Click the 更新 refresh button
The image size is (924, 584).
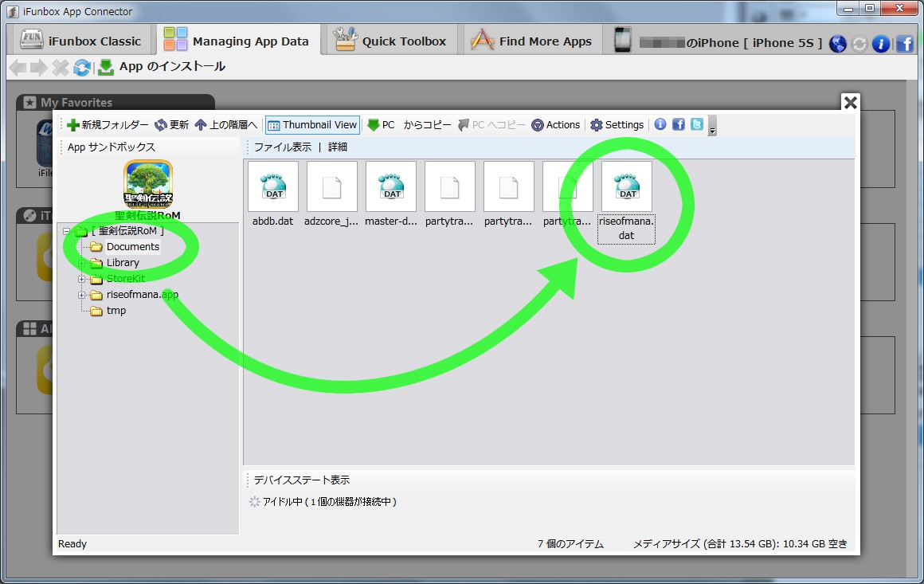click(171, 125)
